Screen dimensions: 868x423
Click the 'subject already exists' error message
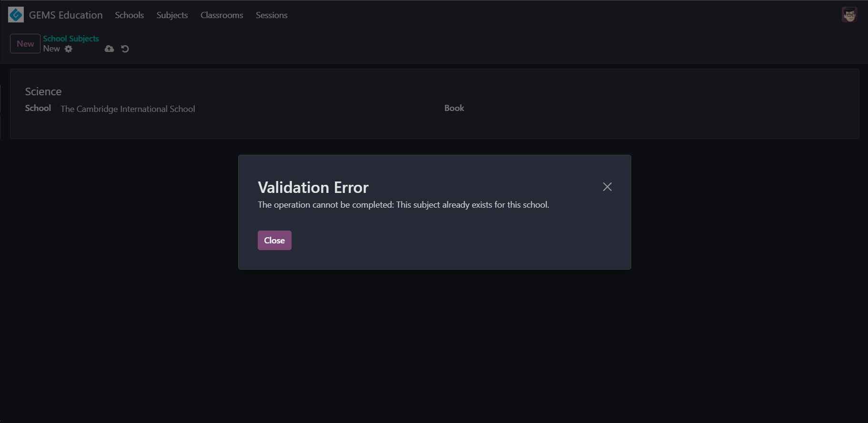coord(403,205)
